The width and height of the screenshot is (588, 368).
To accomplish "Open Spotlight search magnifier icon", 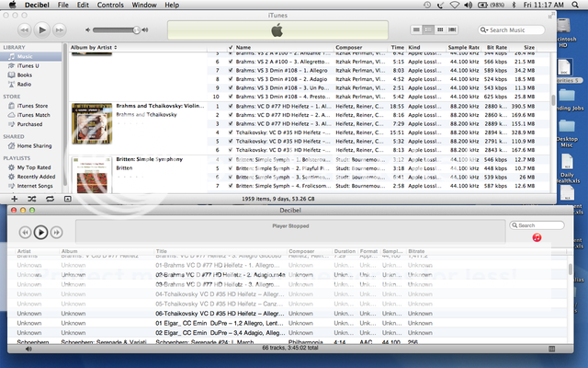I will pos(575,5).
